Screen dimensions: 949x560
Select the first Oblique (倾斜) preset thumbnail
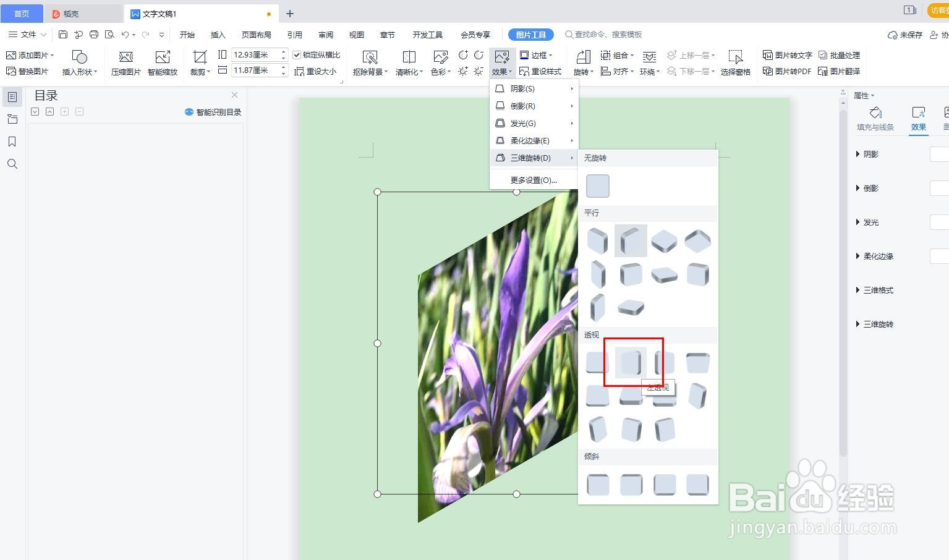(598, 485)
